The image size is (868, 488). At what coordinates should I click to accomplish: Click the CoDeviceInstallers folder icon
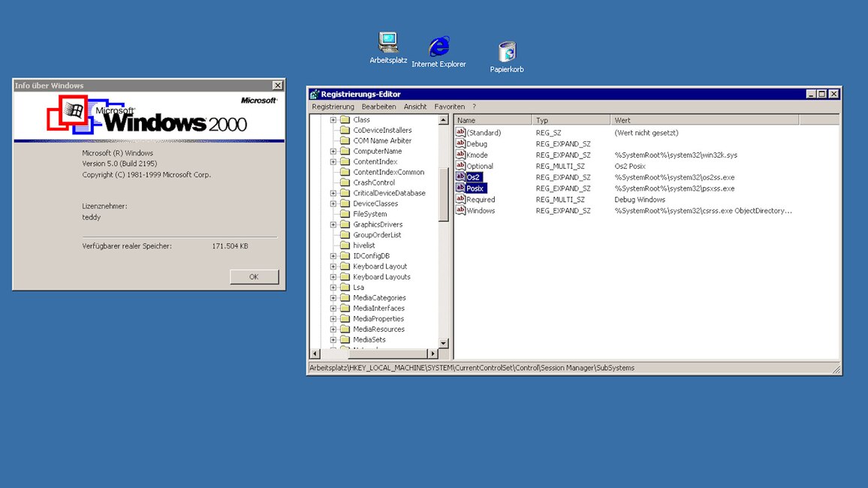tap(345, 130)
